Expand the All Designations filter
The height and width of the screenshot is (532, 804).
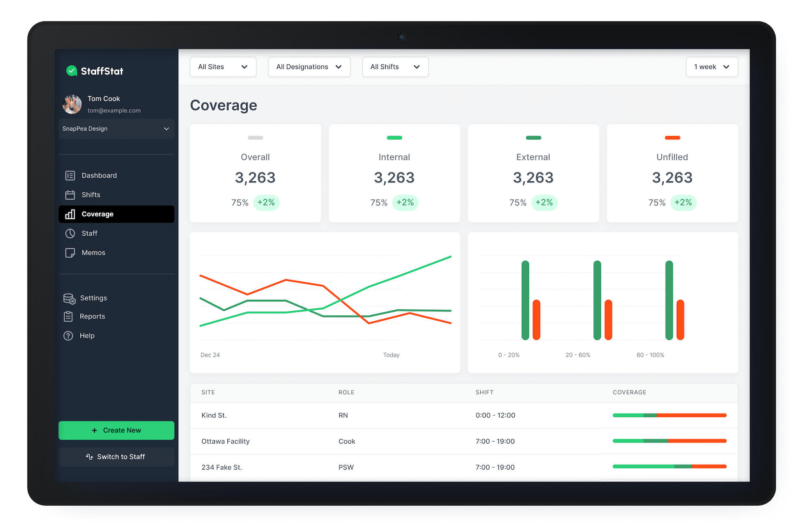pos(309,67)
